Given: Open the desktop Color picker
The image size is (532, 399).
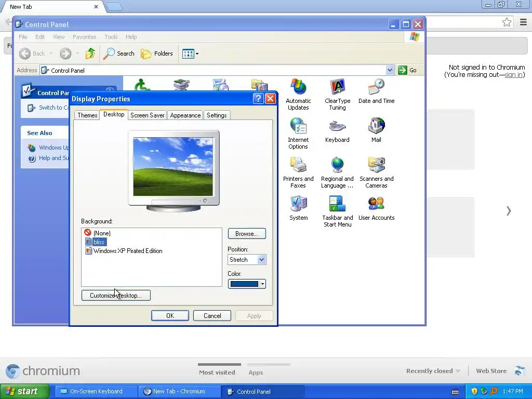Looking at the screenshot, I should (247, 284).
